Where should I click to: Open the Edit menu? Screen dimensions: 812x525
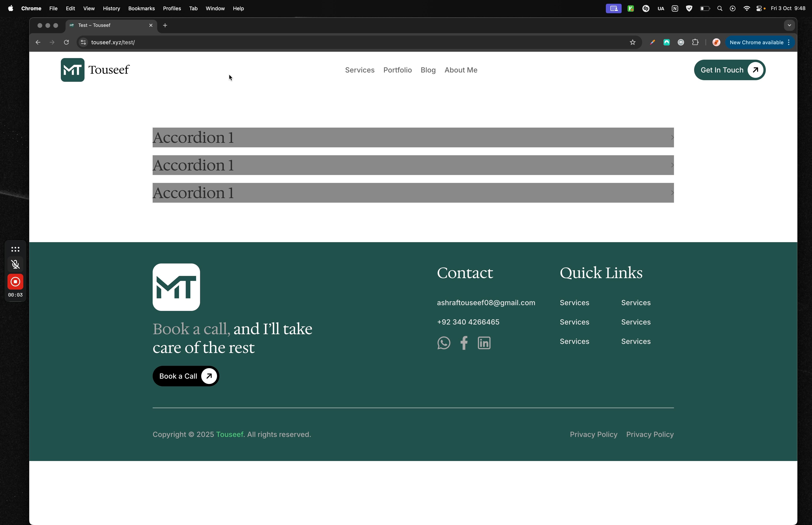pyautogui.click(x=70, y=8)
